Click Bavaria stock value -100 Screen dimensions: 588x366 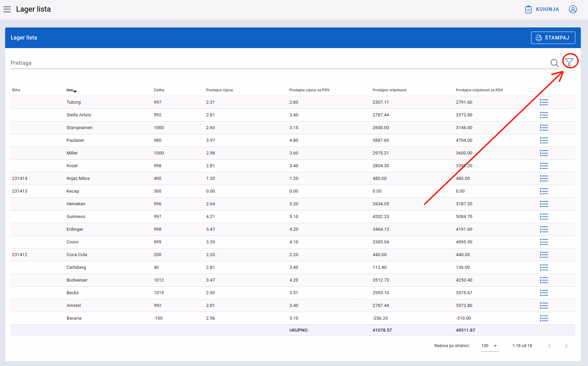click(x=158, y=318)
